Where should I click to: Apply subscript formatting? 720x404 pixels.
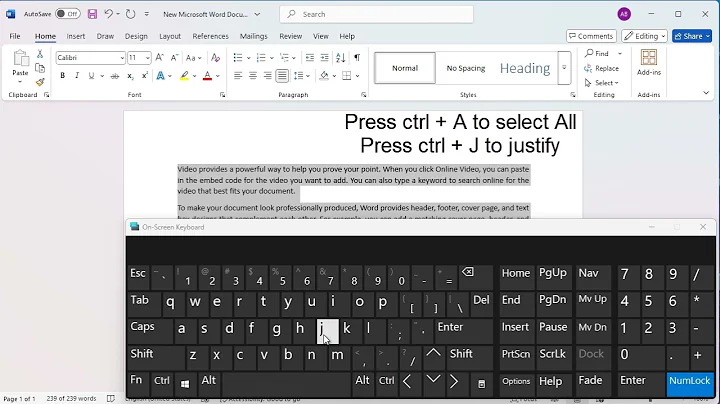point(130,76)
